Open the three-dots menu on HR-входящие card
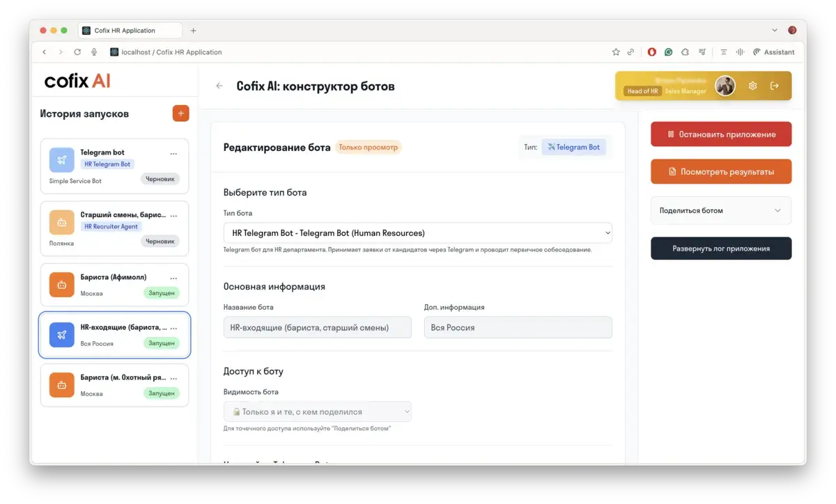 pyautogui.click(x=173, y=328)
